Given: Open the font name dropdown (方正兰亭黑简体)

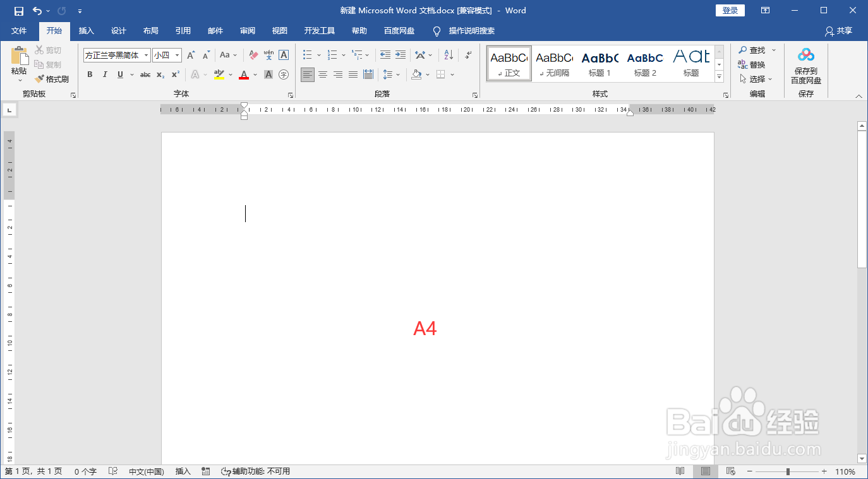Looking at the screenshot, I should (147, 56).
